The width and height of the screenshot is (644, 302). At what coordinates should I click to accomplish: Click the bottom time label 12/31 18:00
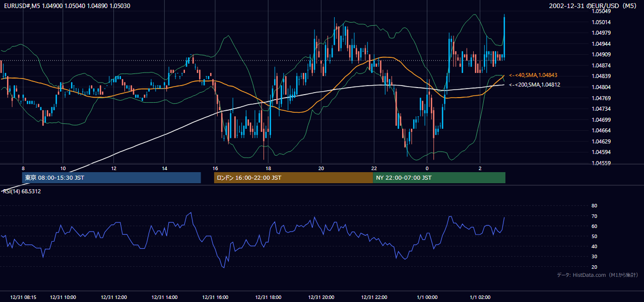[x=268, y=297]
